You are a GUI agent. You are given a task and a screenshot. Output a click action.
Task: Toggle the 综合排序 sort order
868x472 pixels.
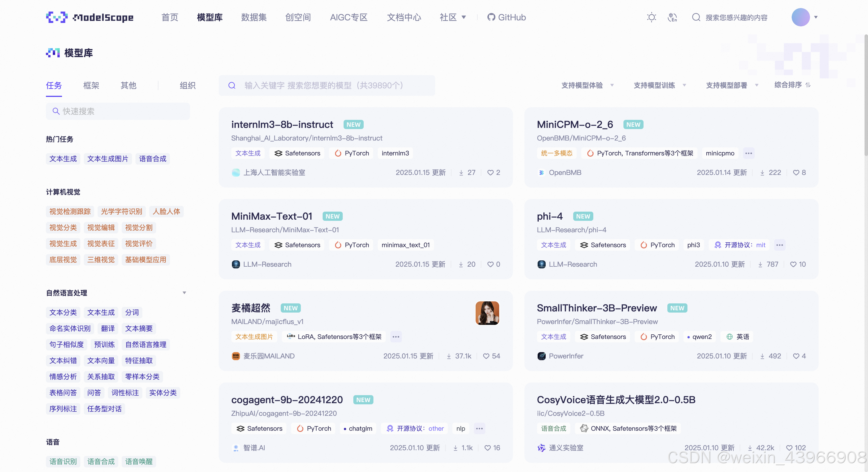(x=808, y=85)
